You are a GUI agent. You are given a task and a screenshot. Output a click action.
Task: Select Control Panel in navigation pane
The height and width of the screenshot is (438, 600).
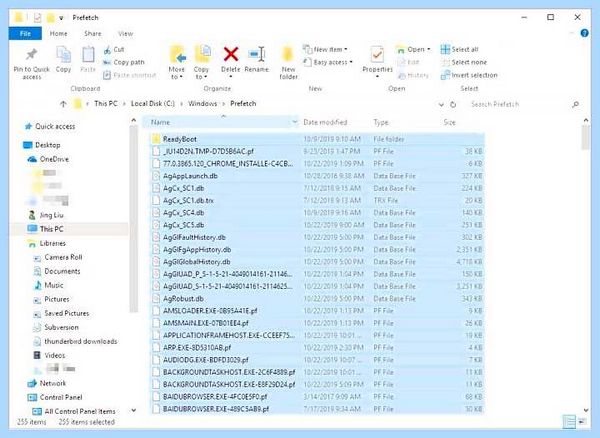pyautogui.click(x=55, y=397)
